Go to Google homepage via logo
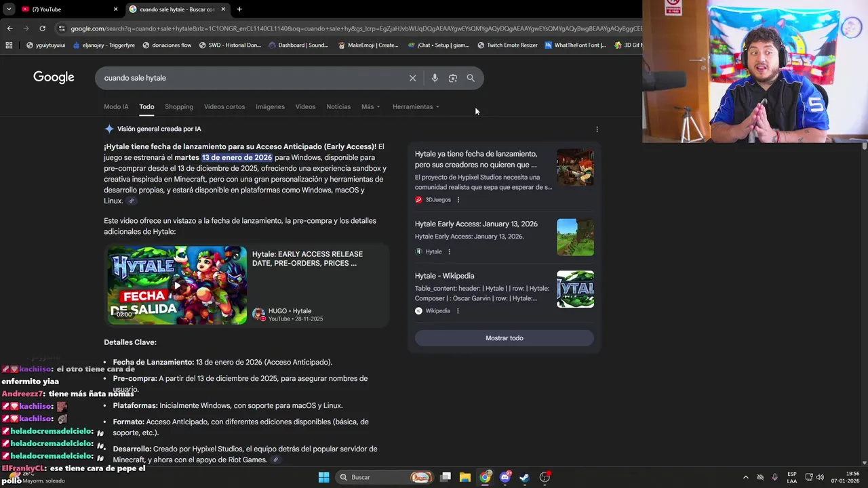This screenshot has width=868, height=488. coord(54,77)
